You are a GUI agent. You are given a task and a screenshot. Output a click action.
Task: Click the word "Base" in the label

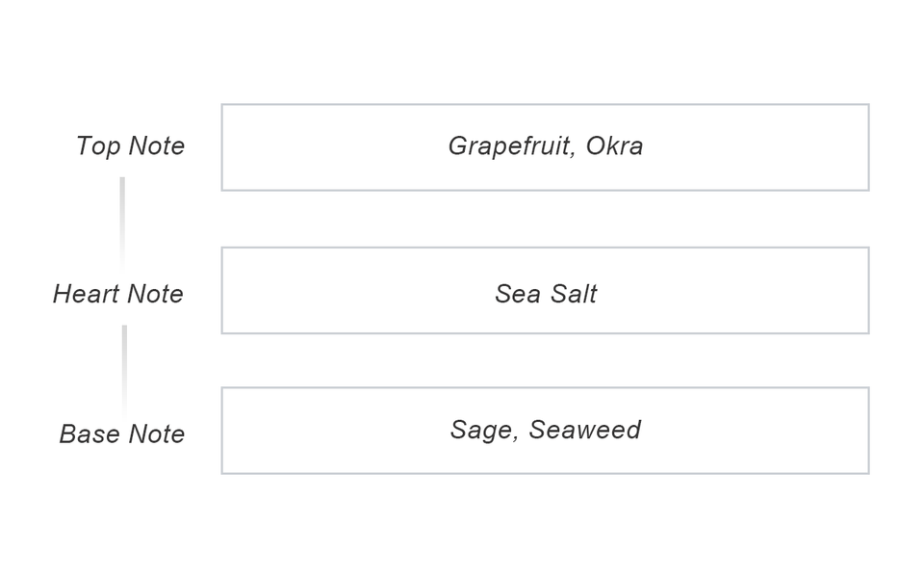(88, 434)
